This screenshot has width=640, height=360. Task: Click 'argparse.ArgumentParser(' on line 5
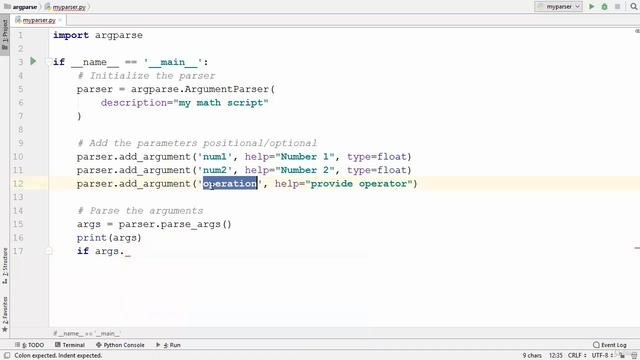click(x=203, y=89)
